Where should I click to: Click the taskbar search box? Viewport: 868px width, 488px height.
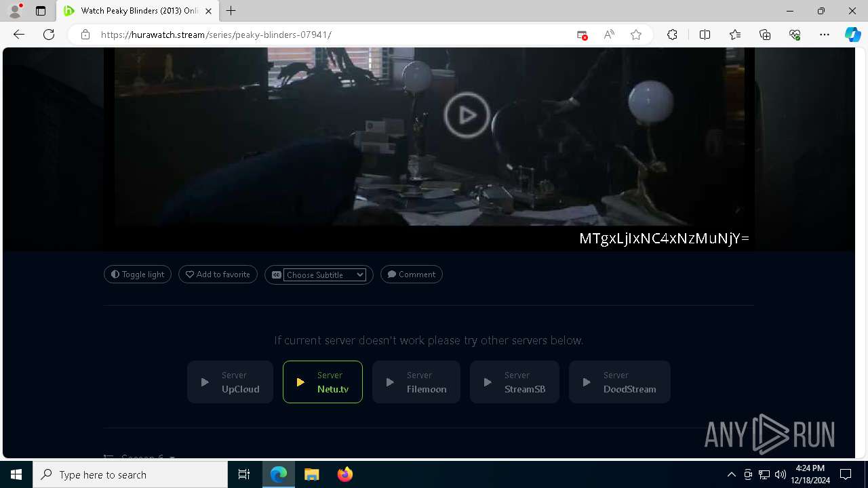point(130,474)
